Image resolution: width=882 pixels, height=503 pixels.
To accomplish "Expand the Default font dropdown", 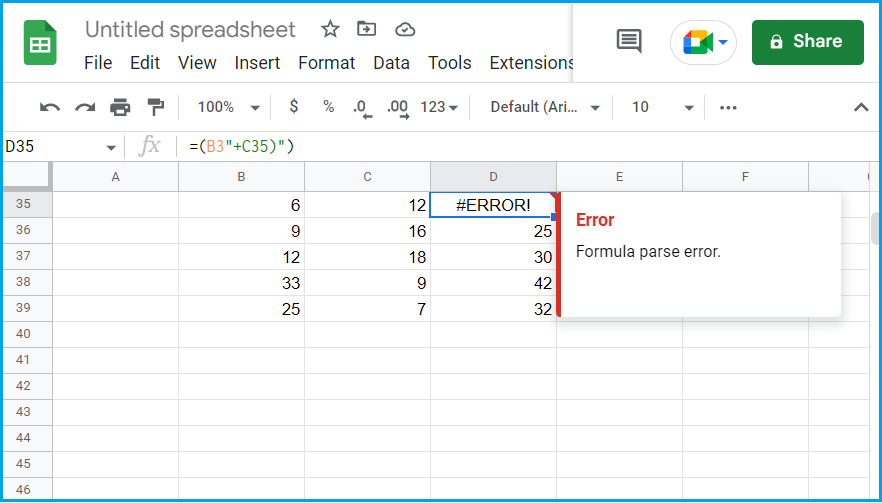I will coord(545,107).
